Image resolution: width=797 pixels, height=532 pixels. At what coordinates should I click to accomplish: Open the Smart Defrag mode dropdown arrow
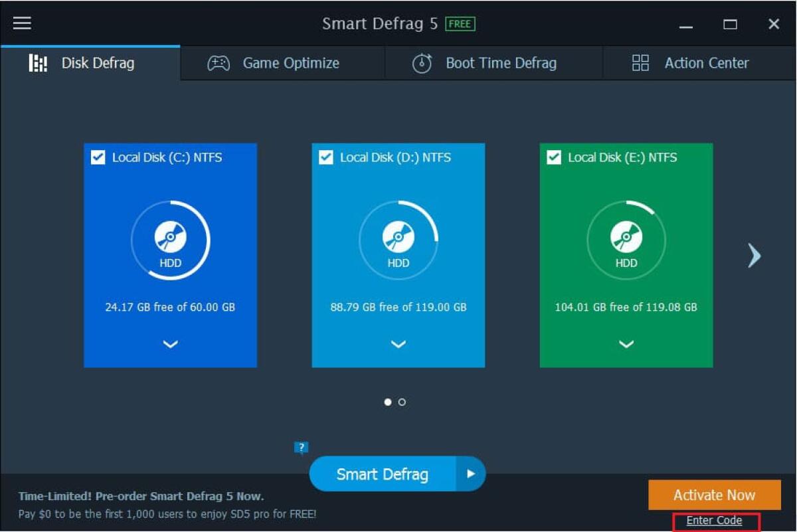pos(471,474)
